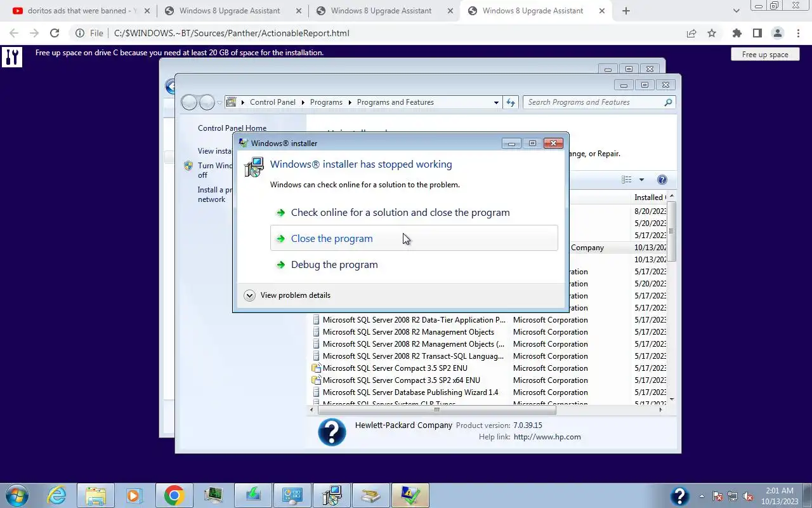The image size is (812, 508).
Task: Open the tools icon on the report page
Action: click(x=11, y=57)
